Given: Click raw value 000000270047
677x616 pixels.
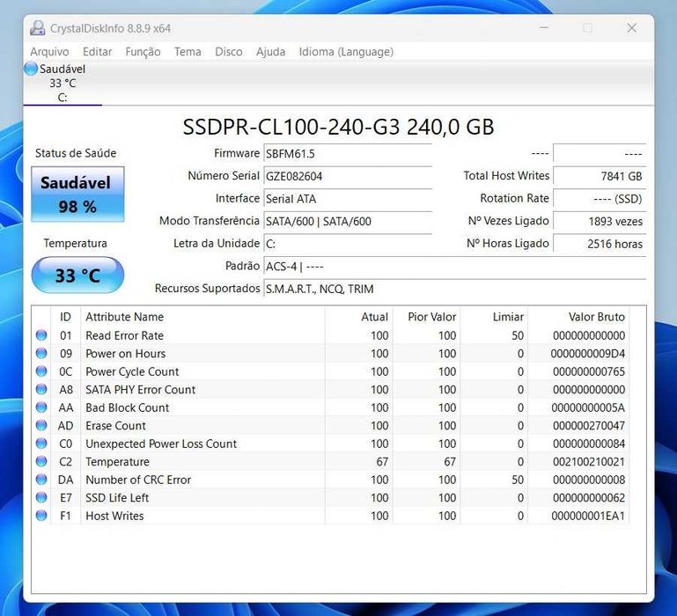Looking at the screenshot, I should pyautogui.click(x=589, y=426).
